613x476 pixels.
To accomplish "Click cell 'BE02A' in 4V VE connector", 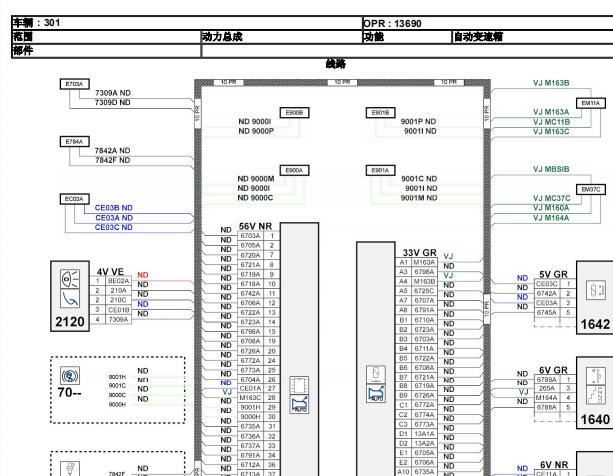I will 118,281.
